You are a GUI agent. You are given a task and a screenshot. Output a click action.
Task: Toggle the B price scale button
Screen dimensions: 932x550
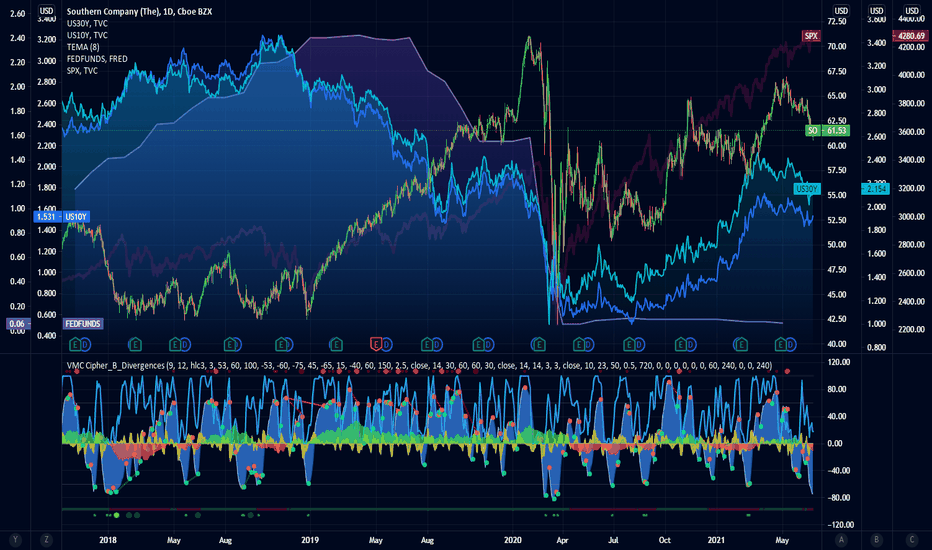pyautogui.click(x=876, y=540)
